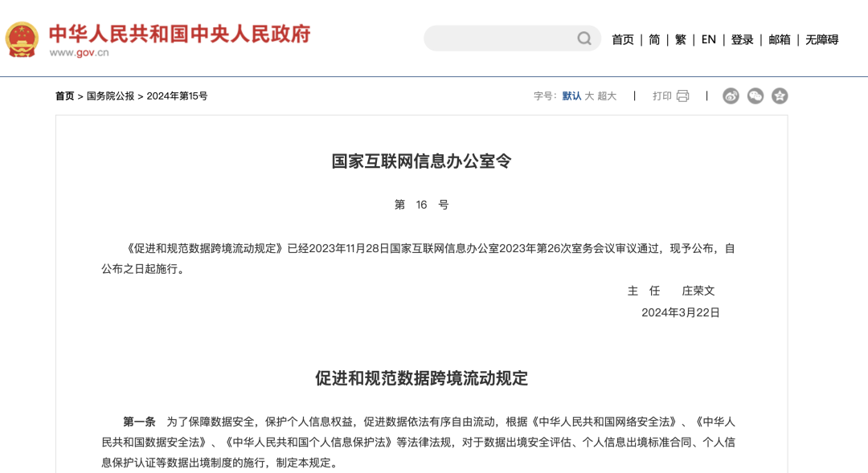Open 首页 in top navigation
This screenshot has width=868, height=473.
622,40
